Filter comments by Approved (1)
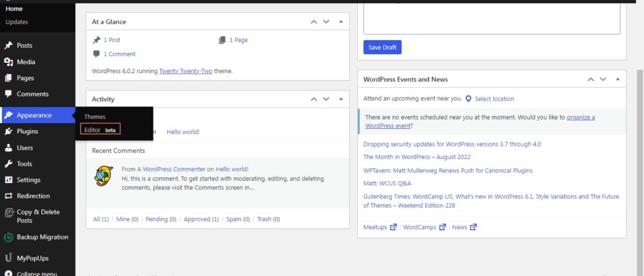The height and width of the screenshot is (276, 644). (x=201, y=219)
